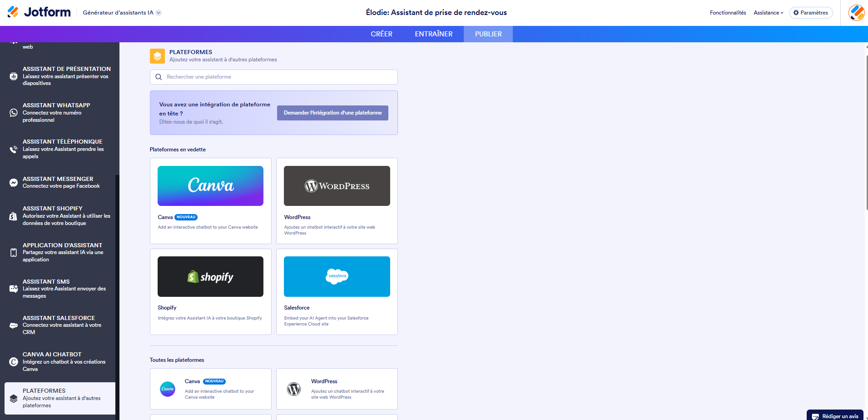Image resolution: width=868 pixels, height=420 pixels.
Task: Open the featured Shopify banner thumbnail
Action: tap(210, 276)
